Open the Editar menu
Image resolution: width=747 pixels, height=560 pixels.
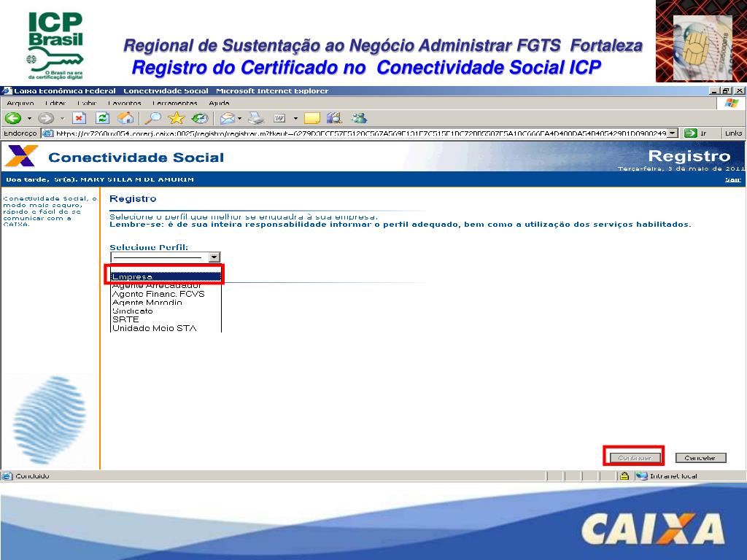(x=55, y=103)
